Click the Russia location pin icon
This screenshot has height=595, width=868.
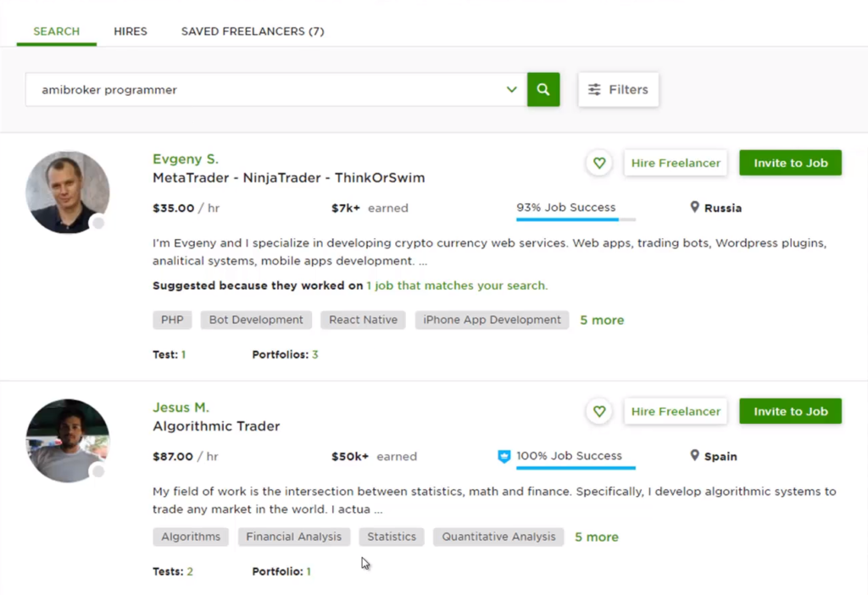pyautogui.click(x=695, y=208)
